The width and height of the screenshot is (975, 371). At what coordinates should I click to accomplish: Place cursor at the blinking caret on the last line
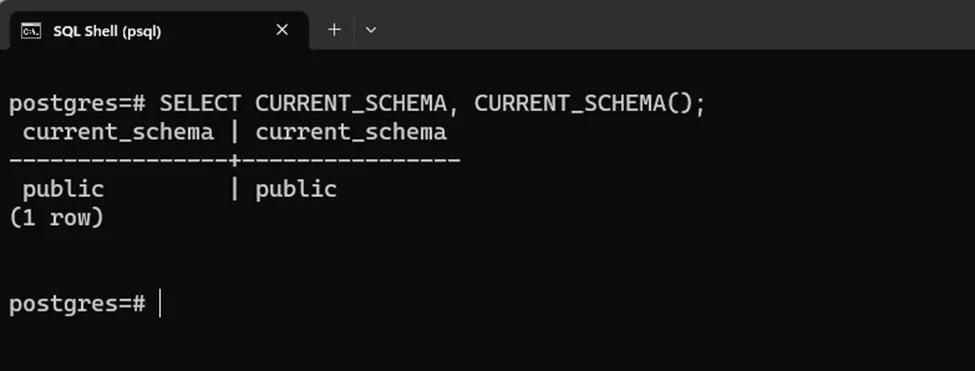tap(160, 303)
